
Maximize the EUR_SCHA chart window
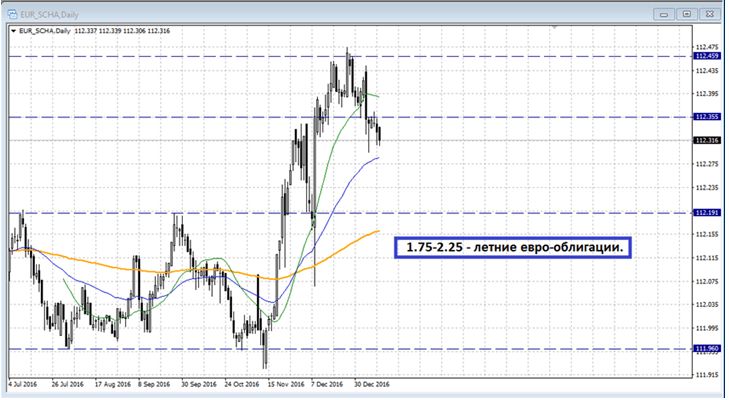686,14
